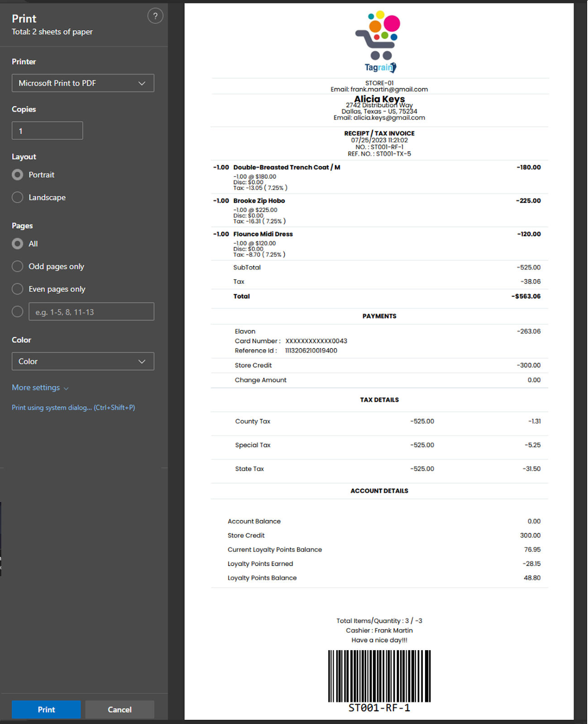This screenshot has height=724, width=588.
Task: Pick Odd pages only
Action: [18, 267]
